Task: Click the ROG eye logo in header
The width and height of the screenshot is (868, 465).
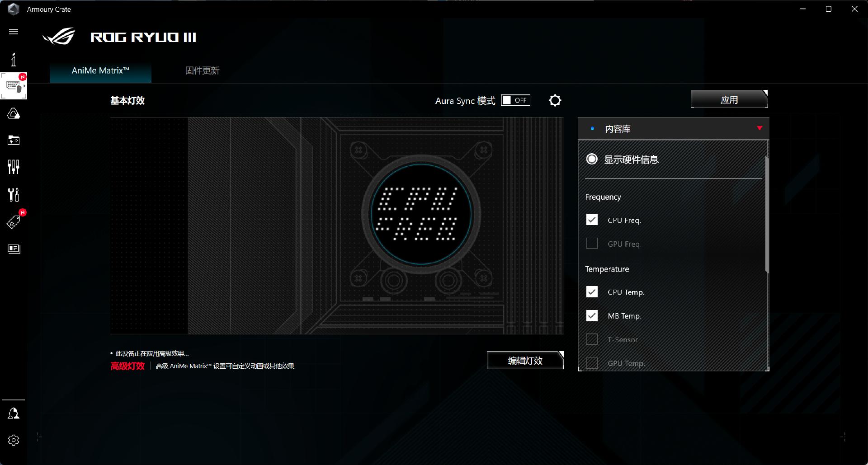Action: (59, 37)
